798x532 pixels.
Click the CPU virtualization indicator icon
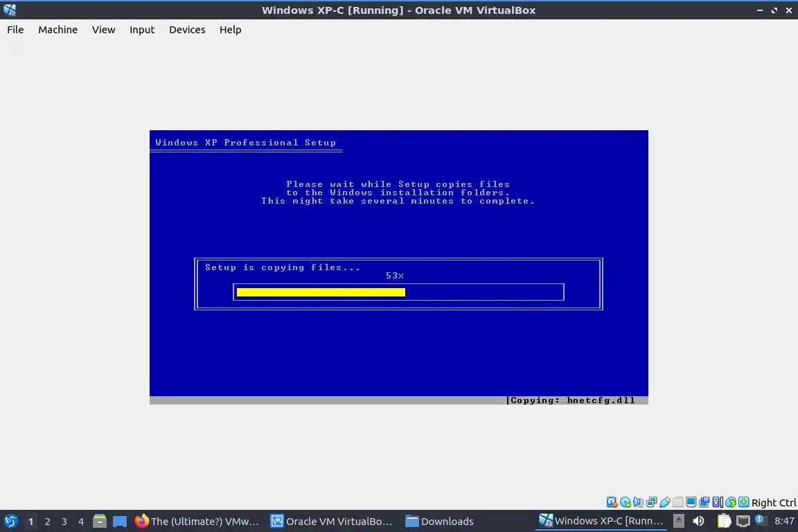(x=718, y=502)
